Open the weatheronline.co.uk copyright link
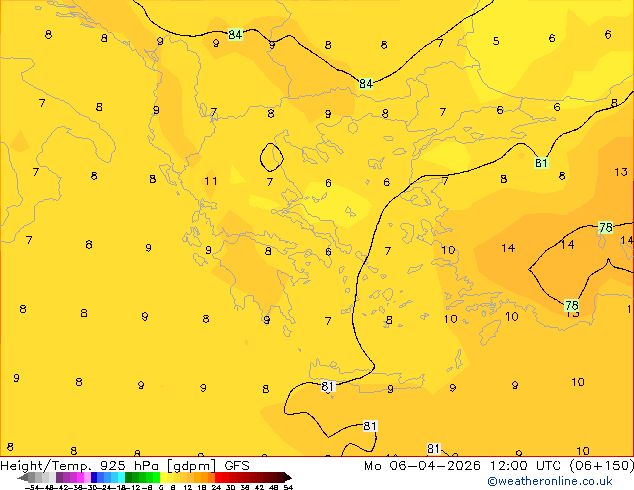This screenshot has width=634, height=490. [x=550, y=481]
